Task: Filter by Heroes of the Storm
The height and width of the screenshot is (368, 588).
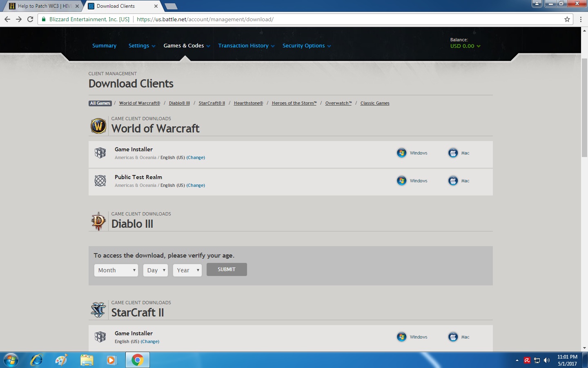Action: (x=294, y=103)
